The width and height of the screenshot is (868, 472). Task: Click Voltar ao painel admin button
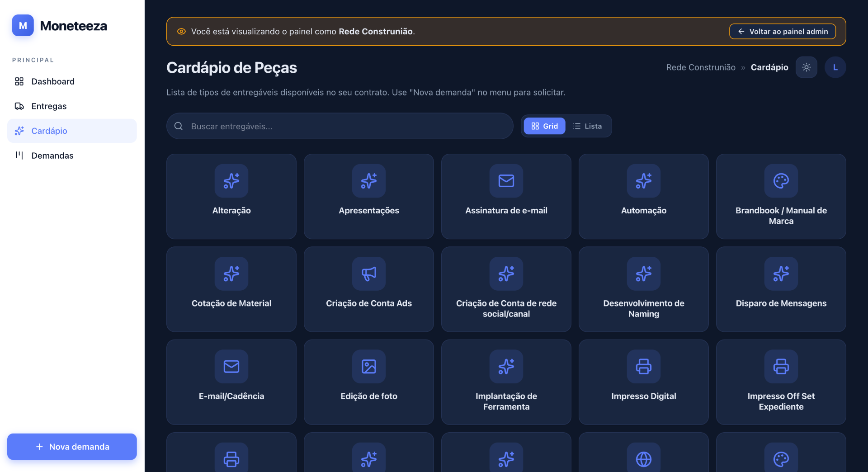pyautogui.click(x=783, y=31)
